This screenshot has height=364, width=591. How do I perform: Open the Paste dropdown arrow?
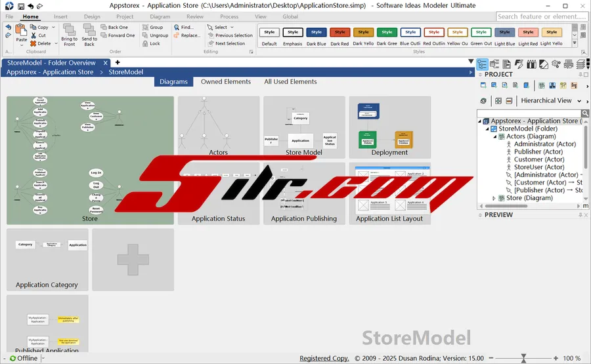22,45
